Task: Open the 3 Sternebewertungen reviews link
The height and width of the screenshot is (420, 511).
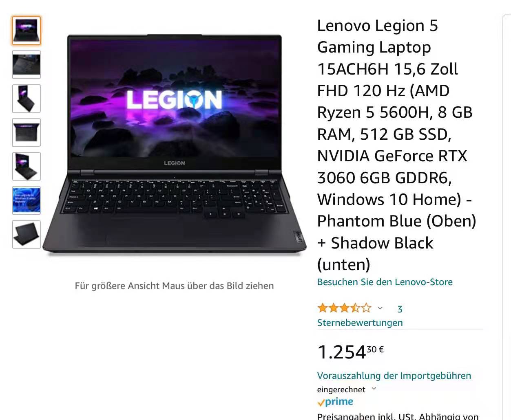Action: [360, 316]
